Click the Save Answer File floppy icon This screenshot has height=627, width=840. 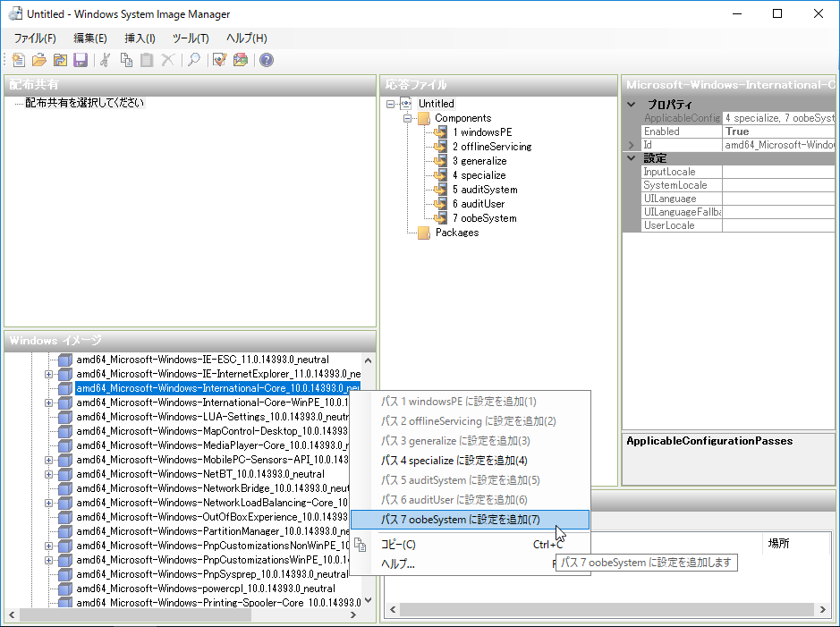point(81,60)
